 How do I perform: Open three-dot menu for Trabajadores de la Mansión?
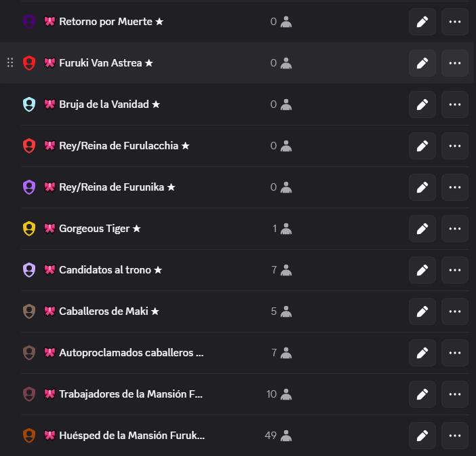point(455,394)
